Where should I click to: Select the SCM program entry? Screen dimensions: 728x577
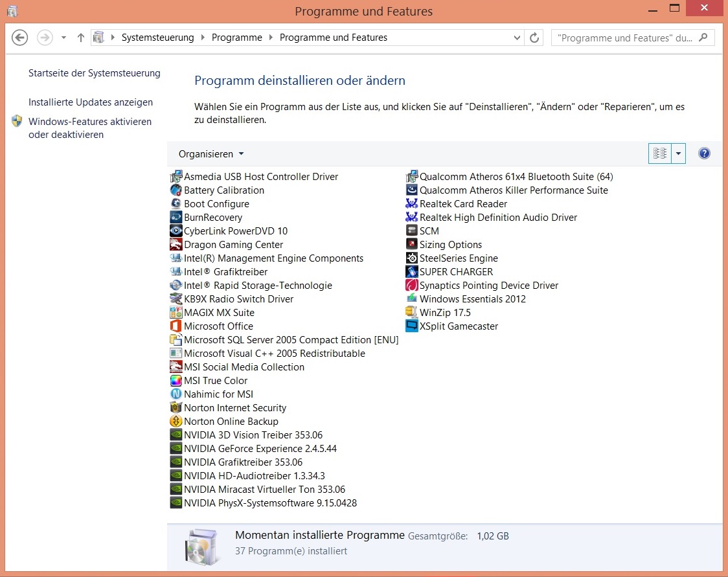(422, 231)
